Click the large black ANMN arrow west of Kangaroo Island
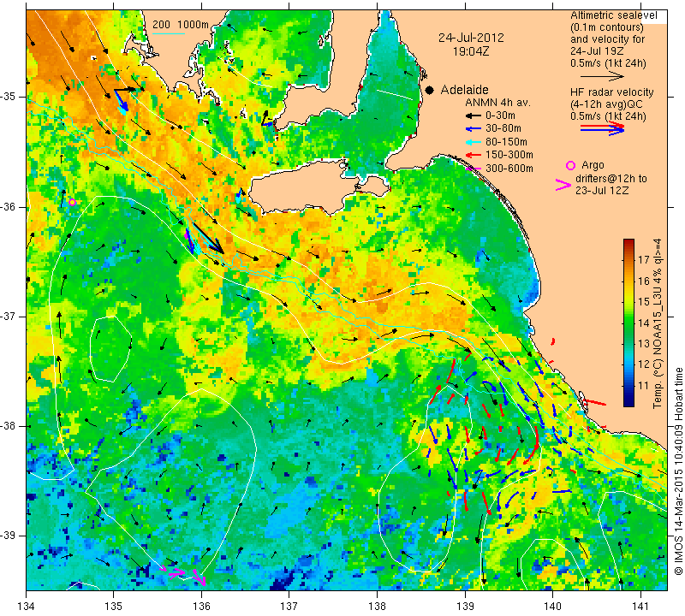 (x=209, y=238)
